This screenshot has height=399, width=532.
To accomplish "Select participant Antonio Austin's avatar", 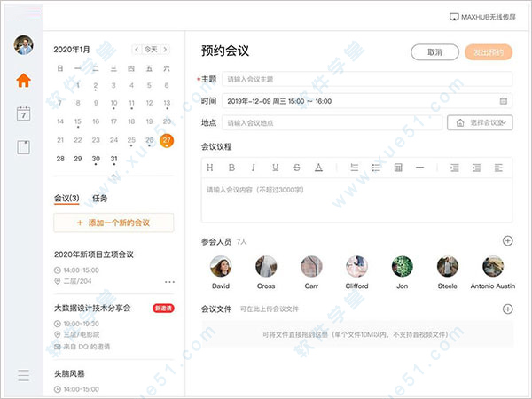I will pos(493,266).
